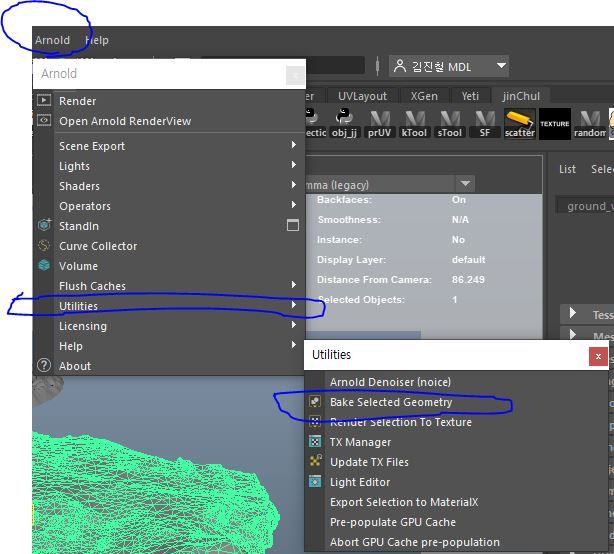Click the random shelf icon

[x=590, y=123]
